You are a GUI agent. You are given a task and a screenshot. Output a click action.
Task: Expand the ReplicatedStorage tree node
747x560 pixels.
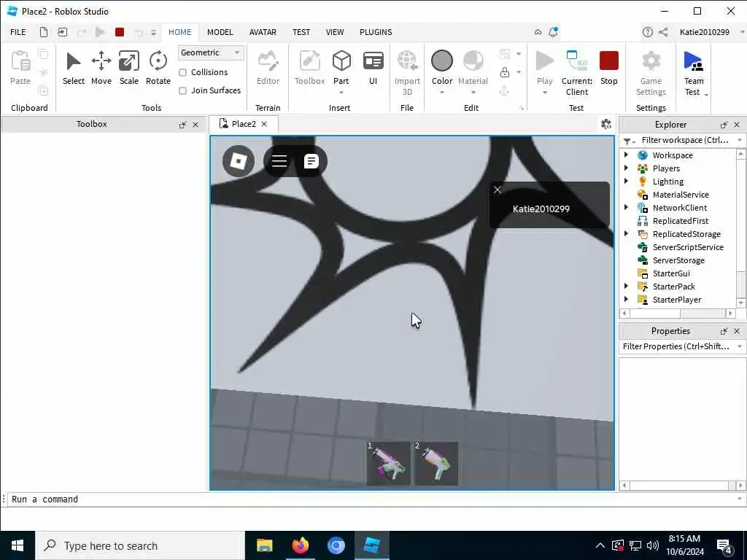(x=627, y=233)
